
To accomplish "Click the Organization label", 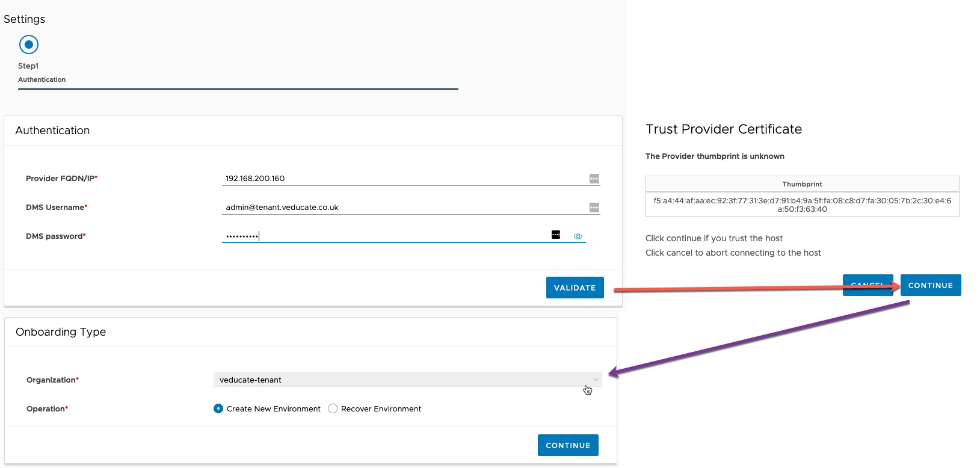I will (x=52, y=380).
